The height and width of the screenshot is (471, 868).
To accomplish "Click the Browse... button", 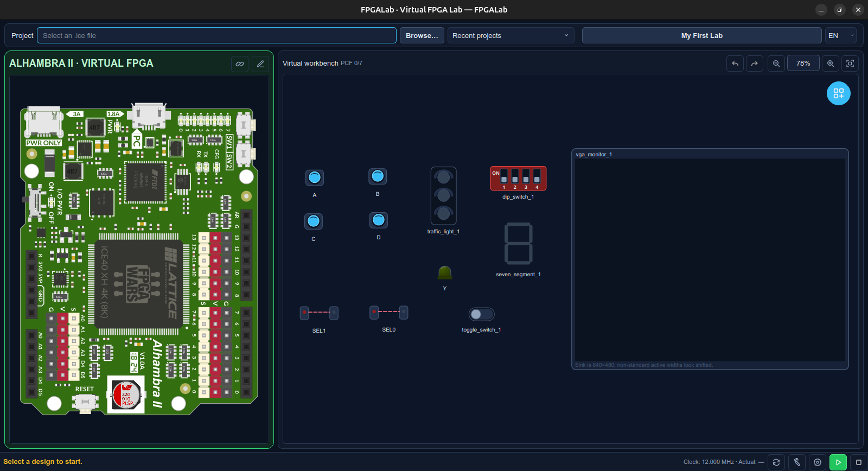I will [422, 35].
